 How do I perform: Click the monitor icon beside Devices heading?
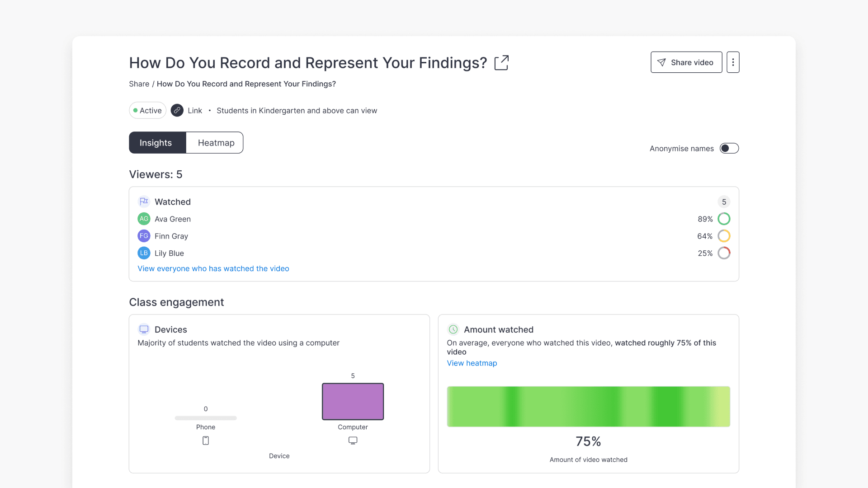tap(144, 329)
